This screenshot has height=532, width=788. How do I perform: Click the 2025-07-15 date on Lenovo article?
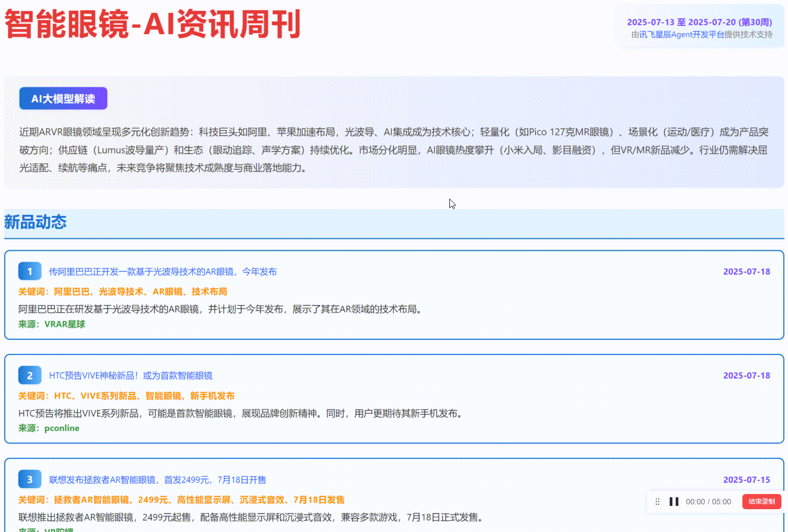(746, 480)
